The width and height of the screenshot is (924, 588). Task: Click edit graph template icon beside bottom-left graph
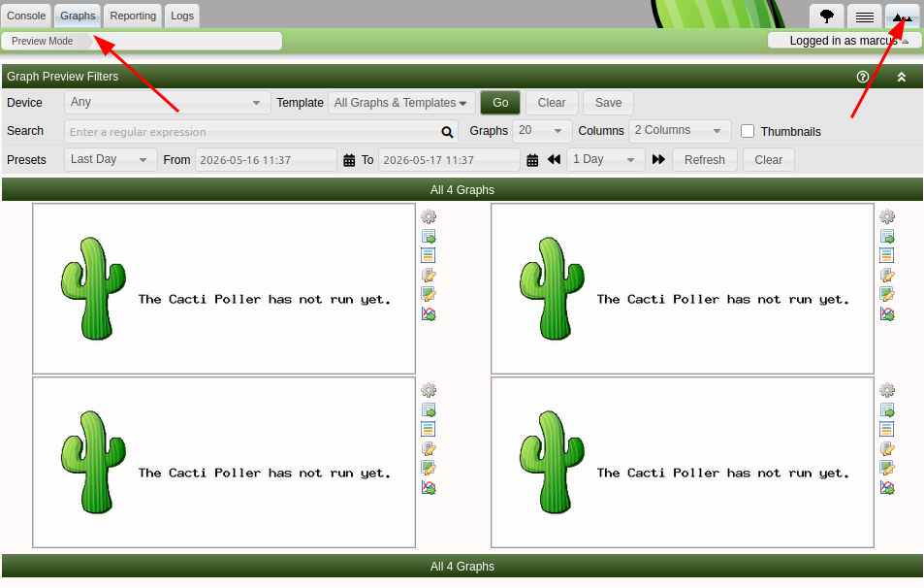[429, 468]
